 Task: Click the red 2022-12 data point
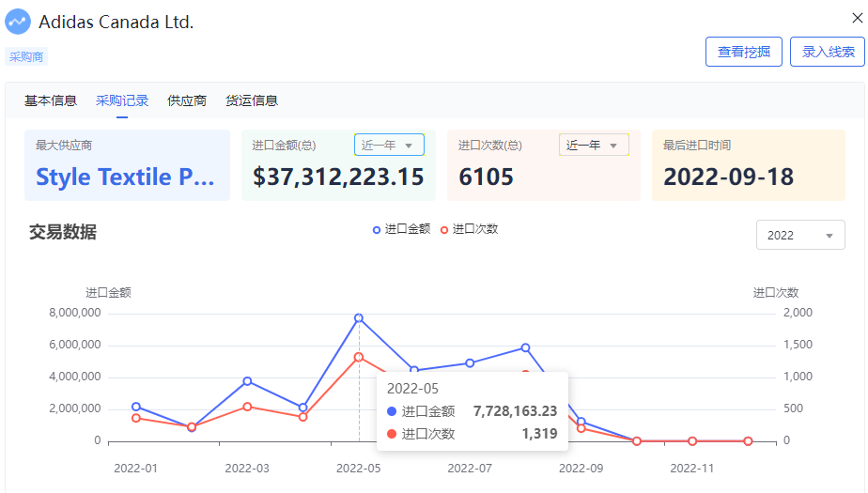tap(749, 441)
